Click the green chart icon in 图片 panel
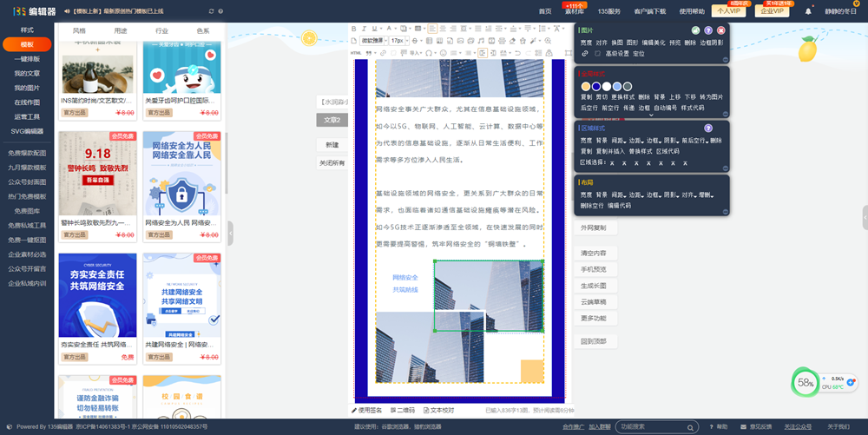This screenshot has width=868, height=435. pos(696,30)
